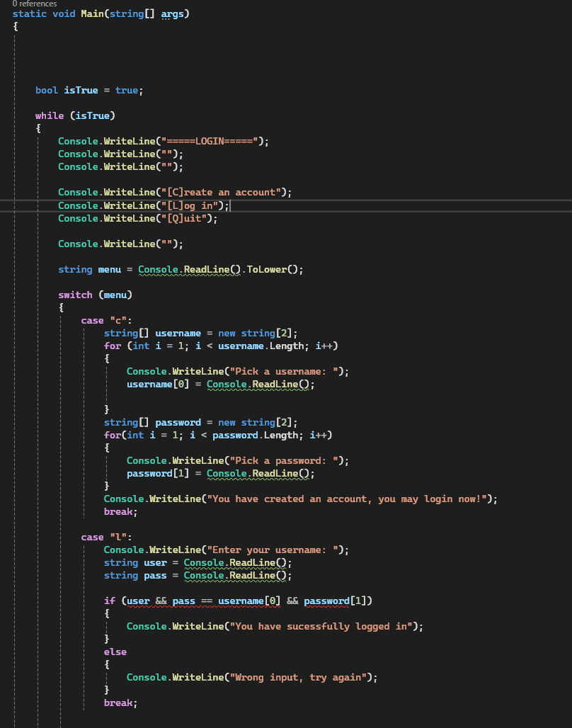572x728 pixels.
Task: Select the args parameter in Main
Action: click(x=172, y=14)
